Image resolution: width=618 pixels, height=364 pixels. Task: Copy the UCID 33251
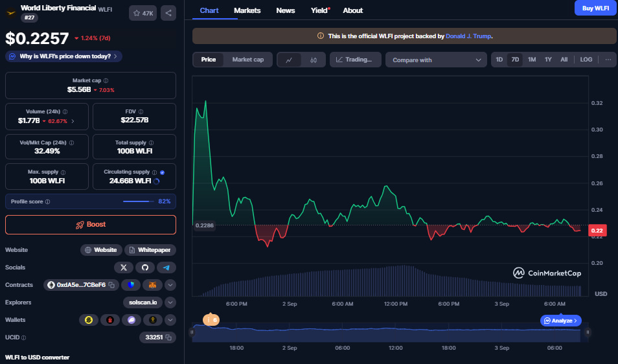coord(168,337)
